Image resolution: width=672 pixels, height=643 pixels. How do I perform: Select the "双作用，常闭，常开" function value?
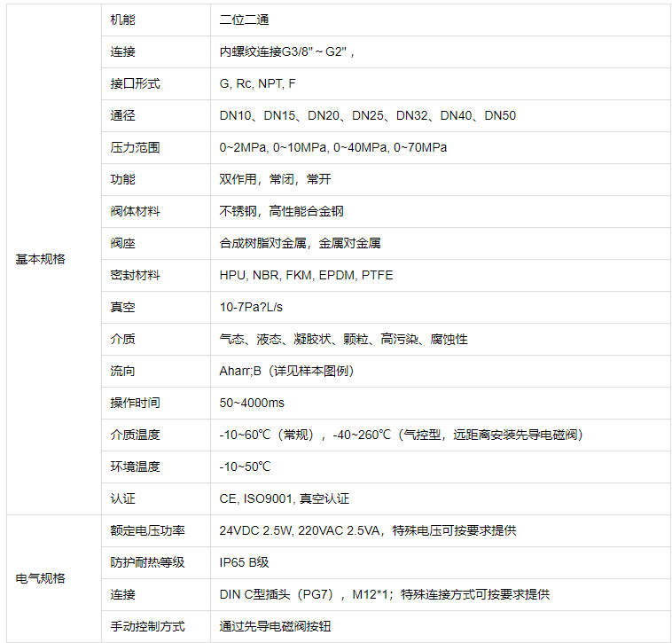[x=275, y=179]
